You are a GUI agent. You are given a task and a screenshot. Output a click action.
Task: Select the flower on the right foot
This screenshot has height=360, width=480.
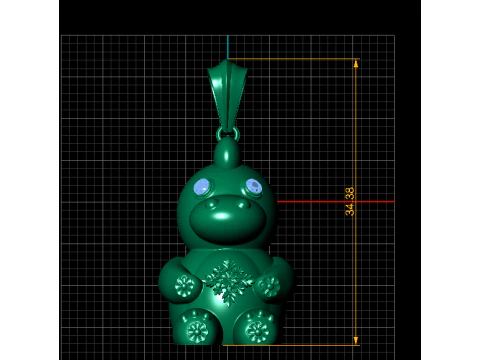point(257,332)
